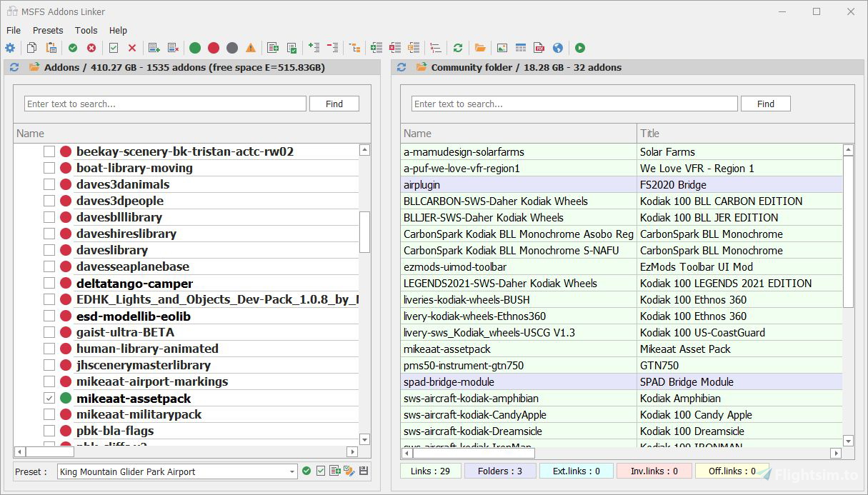This screenshot has width=868, height=495.
Task: Click the expand-all icon with green plus
Action: pyautogui.click(x=314, y=48)
